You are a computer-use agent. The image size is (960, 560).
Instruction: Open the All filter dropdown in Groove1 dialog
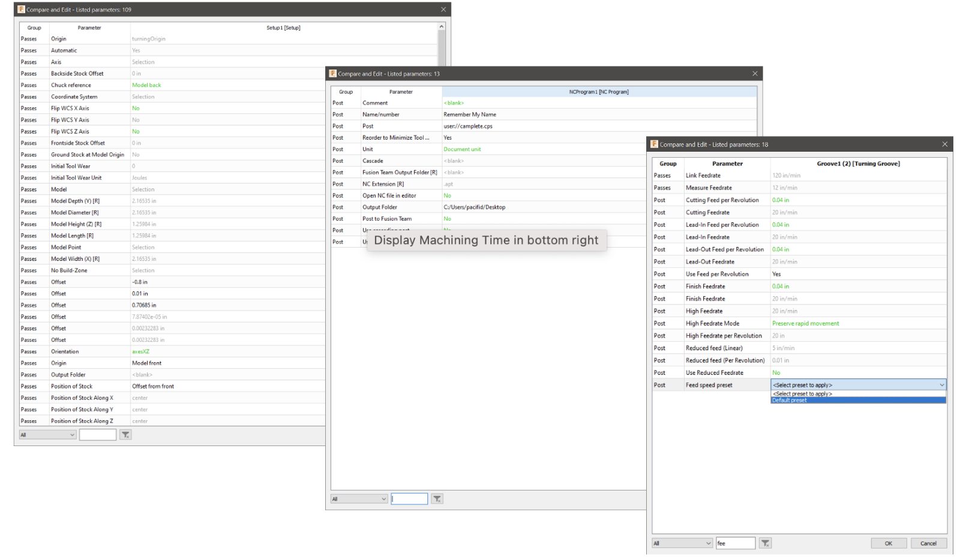click(x=682, y=543)
